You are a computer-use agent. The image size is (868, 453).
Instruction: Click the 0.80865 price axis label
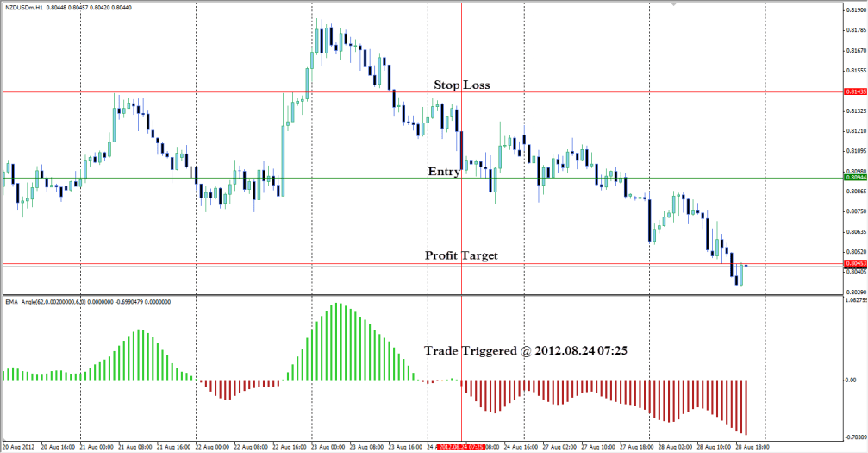point(857,192)
